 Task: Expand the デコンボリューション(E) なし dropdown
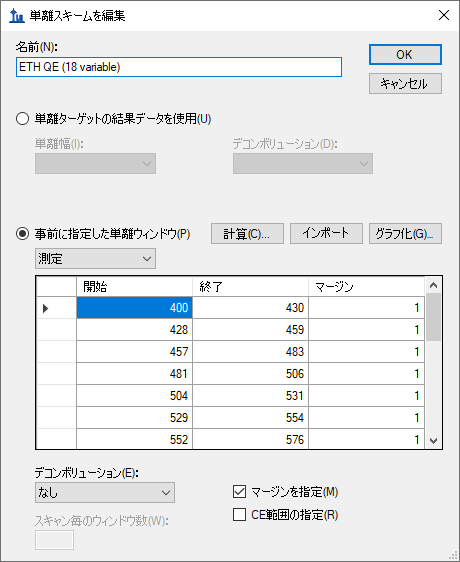click(x=105, y=492)
